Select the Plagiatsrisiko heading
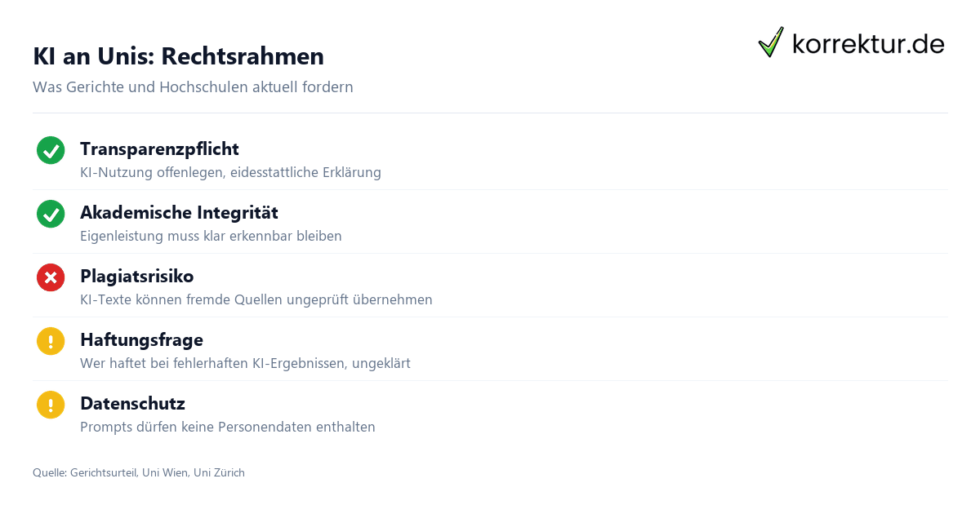 point(136,277)
